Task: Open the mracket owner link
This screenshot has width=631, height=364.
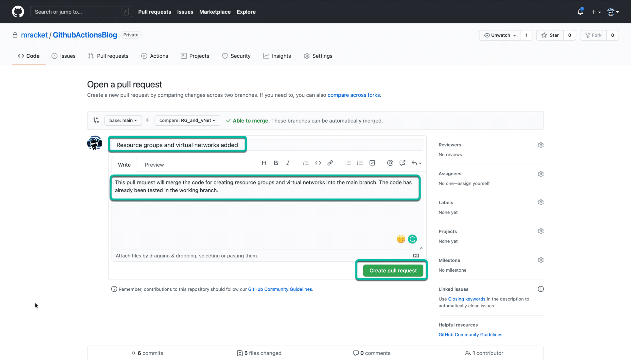Action: [x=34, y=35]
